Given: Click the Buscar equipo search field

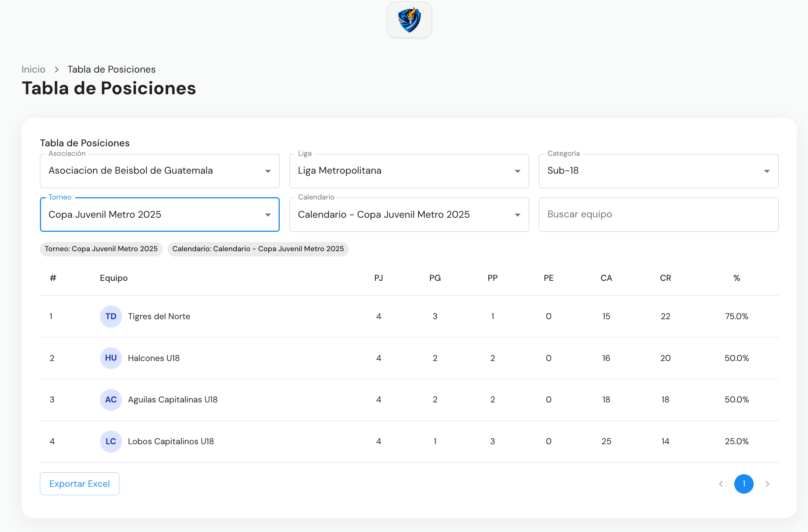Looking at the screenshot, I should click(x=659, y=214).
